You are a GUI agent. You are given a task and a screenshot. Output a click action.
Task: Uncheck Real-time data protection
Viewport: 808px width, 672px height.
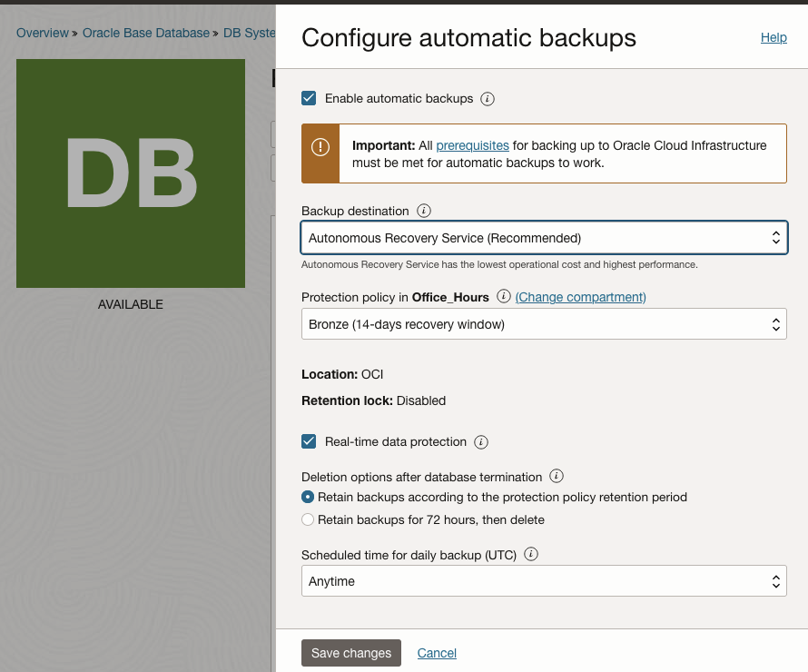coord(309,442)
